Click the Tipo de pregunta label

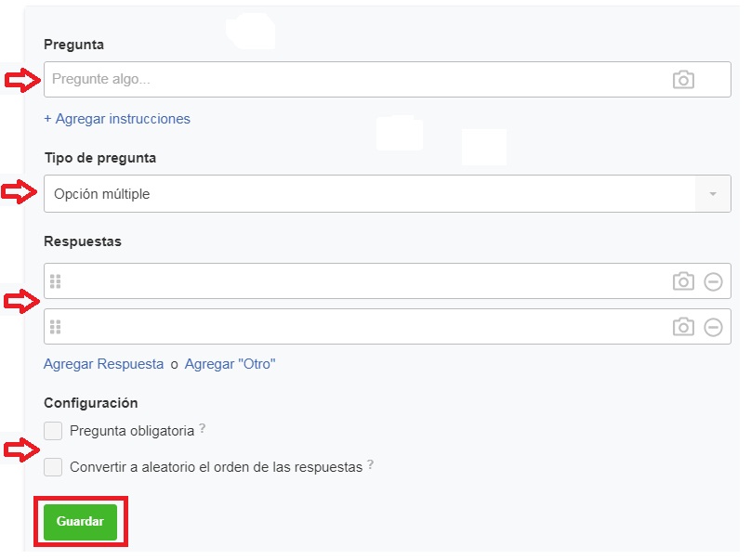[x=100, y=158]
